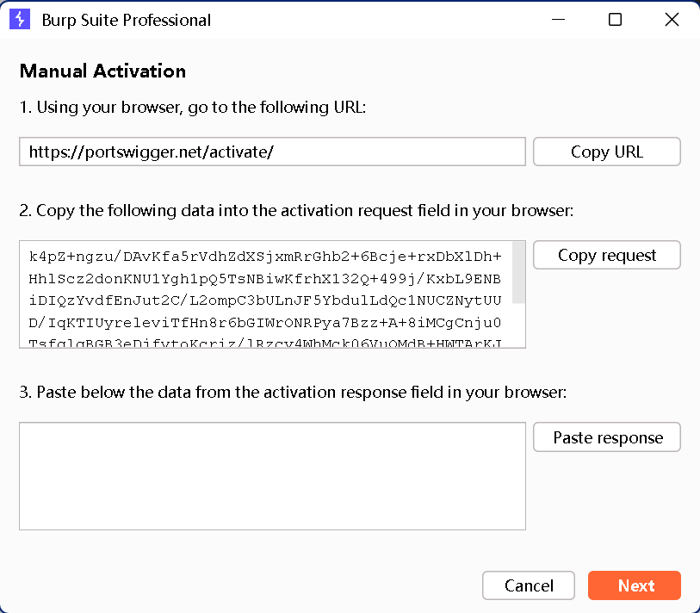The width and height of the screenshot is (700, 613).
Task: Click the step 1 browser URL instruction
Action: click(x=192, y=108)
